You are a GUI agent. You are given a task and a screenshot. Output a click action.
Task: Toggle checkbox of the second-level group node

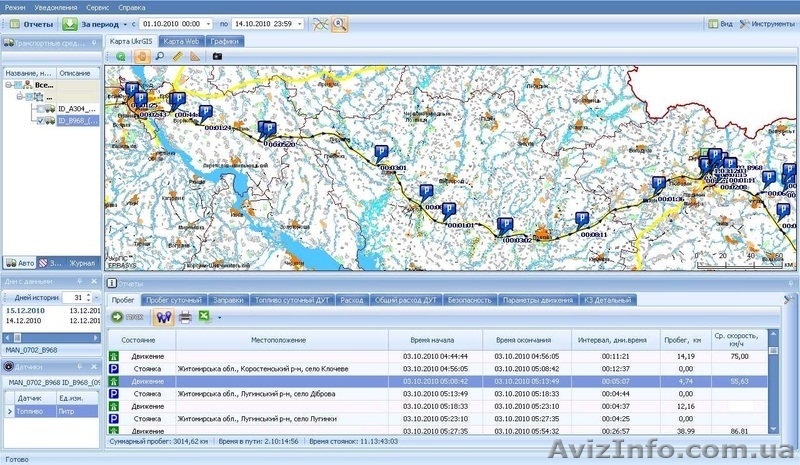tap(29, 96)
